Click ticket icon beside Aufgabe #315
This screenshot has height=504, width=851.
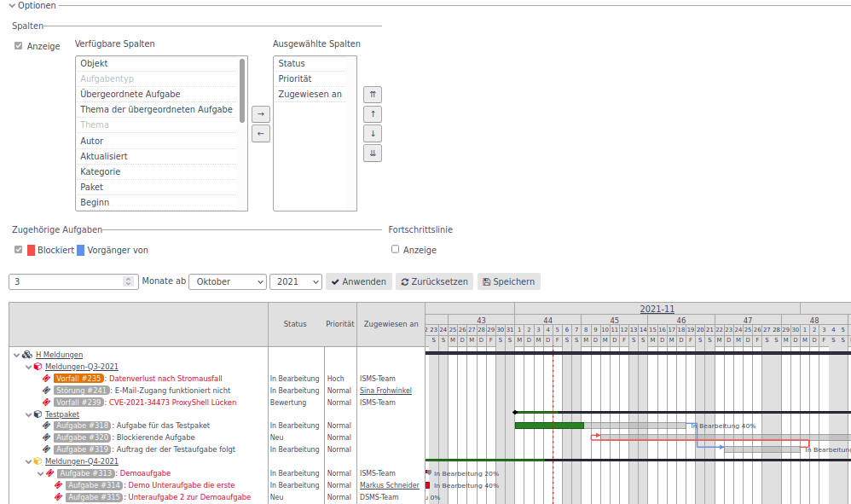click(59, 497)
